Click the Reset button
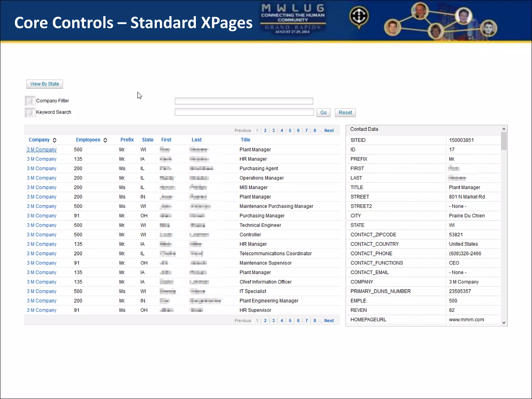This screenshot has width=532, height=399. point(345,112)
